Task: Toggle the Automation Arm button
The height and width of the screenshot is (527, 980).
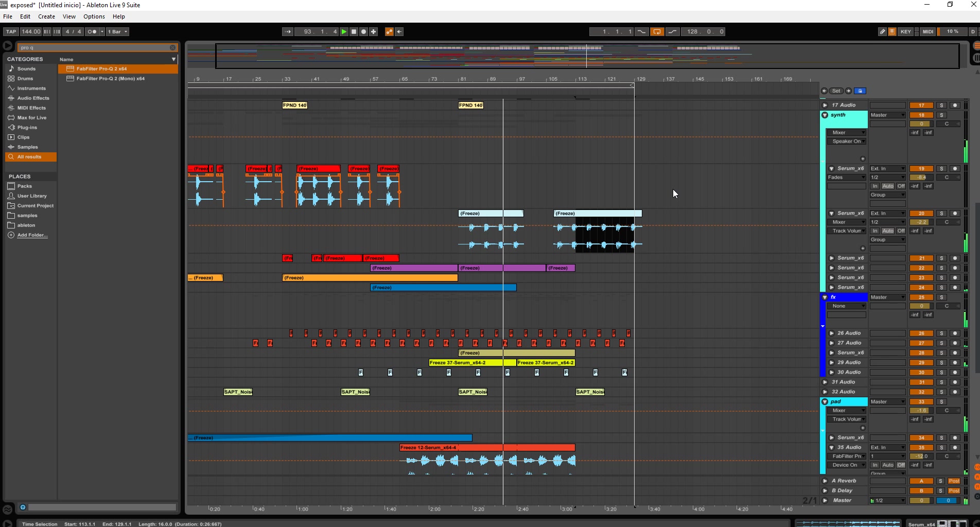Action: 389,32
